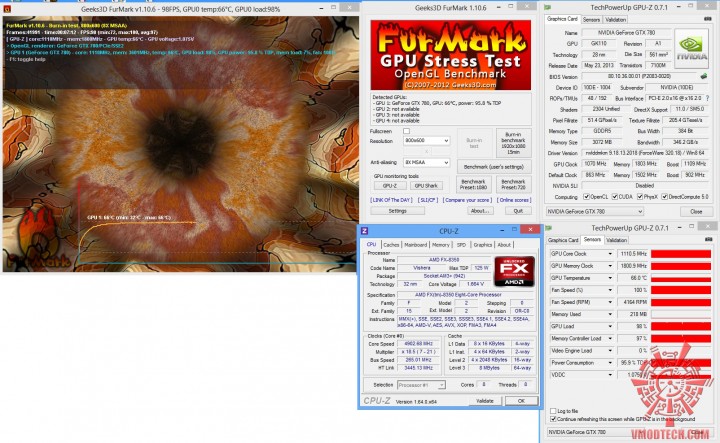Viewport: 720px width, 443px height.
Task: Enable the Log to file checkbox
Action: [553, 411]
